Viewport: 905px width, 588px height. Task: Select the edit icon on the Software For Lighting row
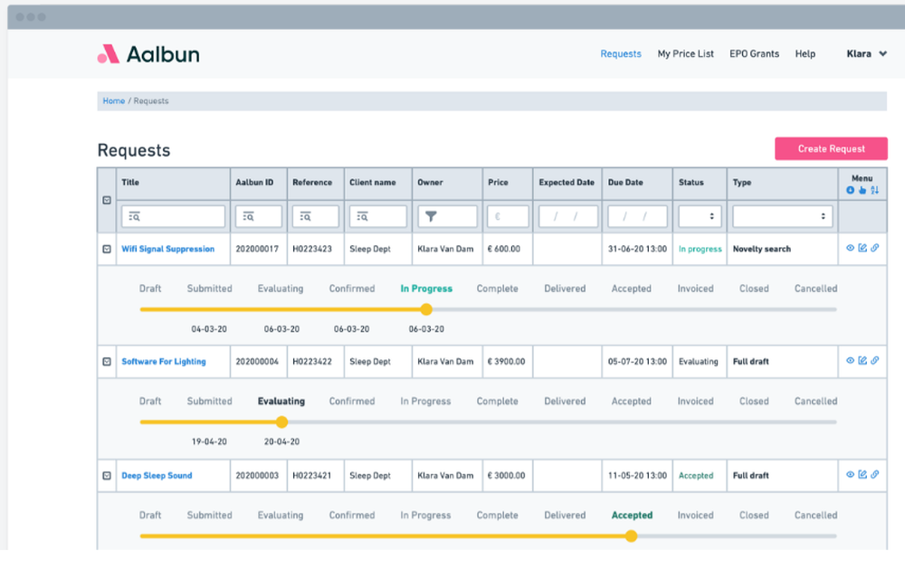[862, 360]
